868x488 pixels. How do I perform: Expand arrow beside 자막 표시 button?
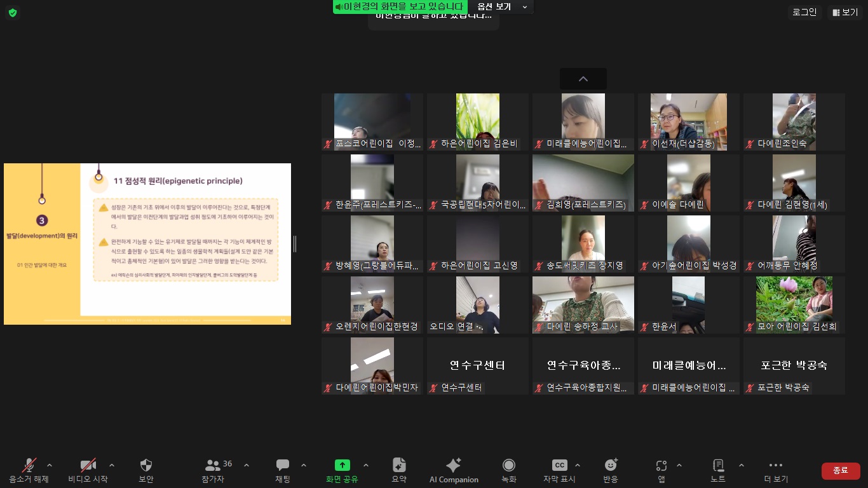[x=577, y=465]
